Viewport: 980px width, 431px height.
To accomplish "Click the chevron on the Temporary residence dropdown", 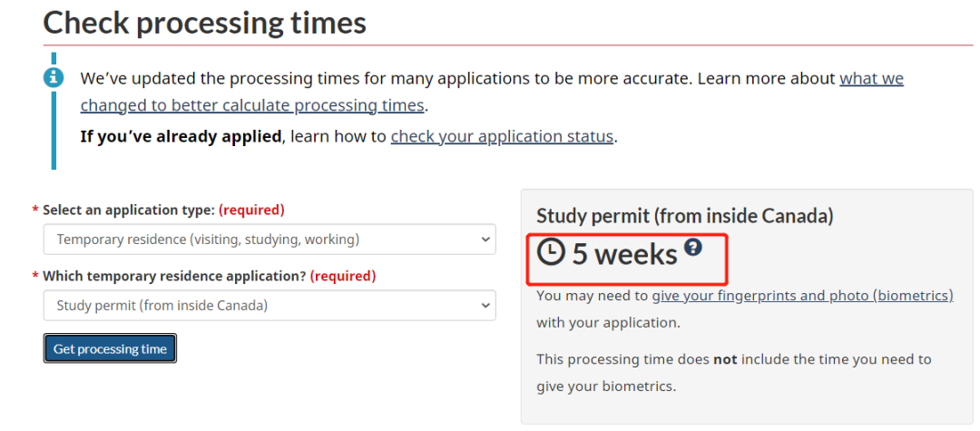I will tap(484, 240).
